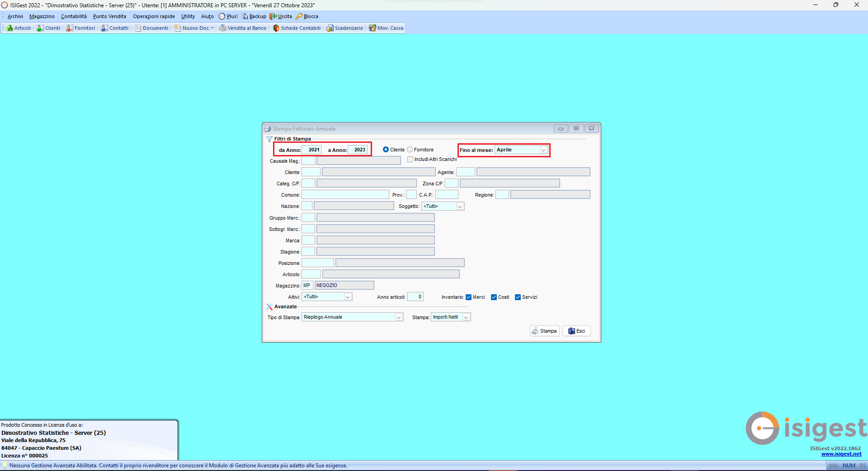
Task: Select the Fornitore radio button
Action: [410, 150]
